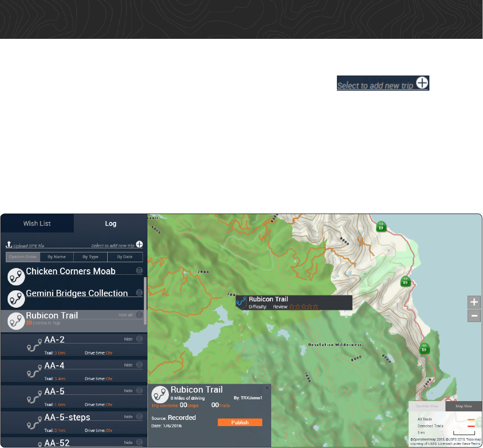Hide the AA-5 trail

click(x=128, y=391)
